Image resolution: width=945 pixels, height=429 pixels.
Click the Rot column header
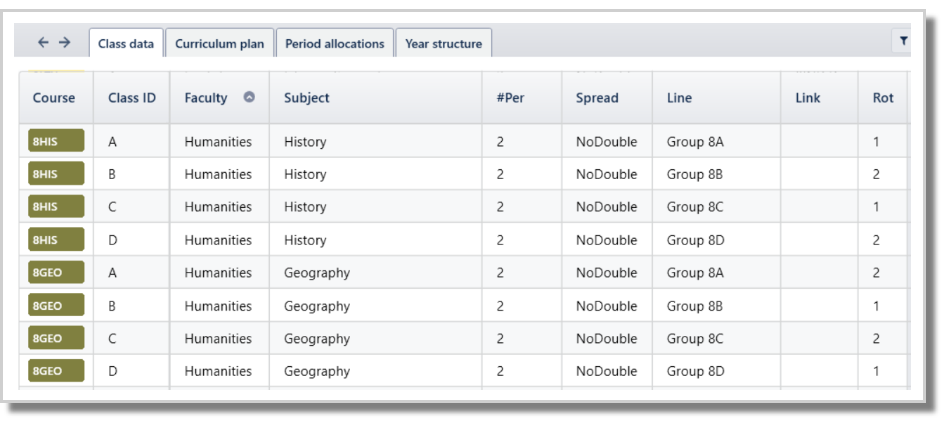pyautogui.click(x=883, y=98)
